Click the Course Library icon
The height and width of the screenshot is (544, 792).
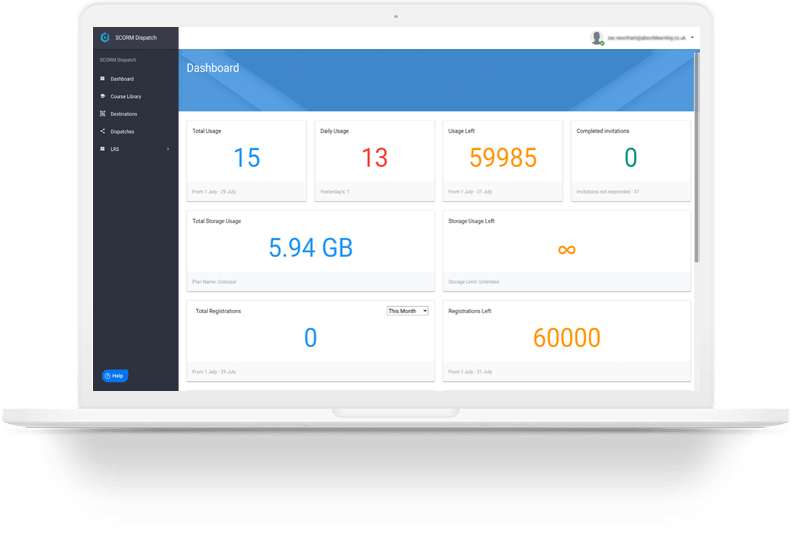(x=103, y=96)
